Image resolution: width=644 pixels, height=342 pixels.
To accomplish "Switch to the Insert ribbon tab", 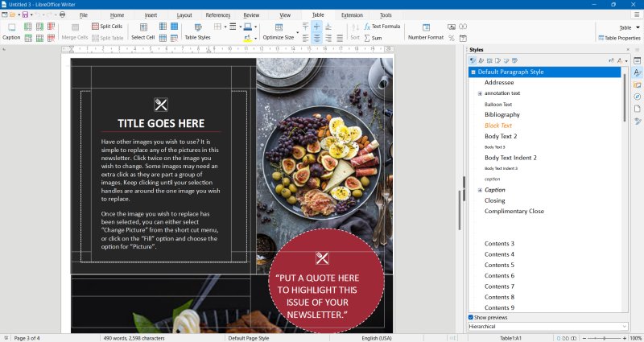I will pos(151,15).
